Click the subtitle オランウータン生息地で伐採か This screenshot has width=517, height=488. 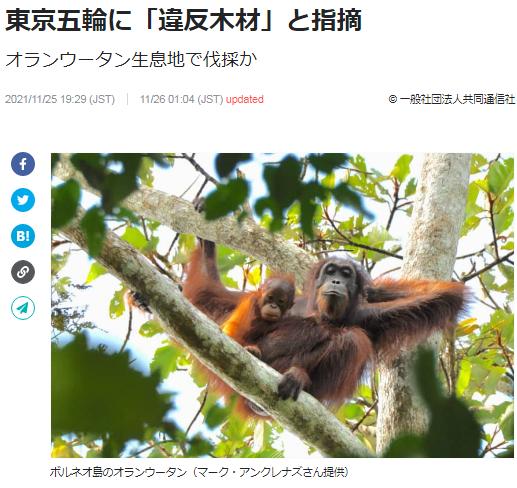tap(131, 60)
